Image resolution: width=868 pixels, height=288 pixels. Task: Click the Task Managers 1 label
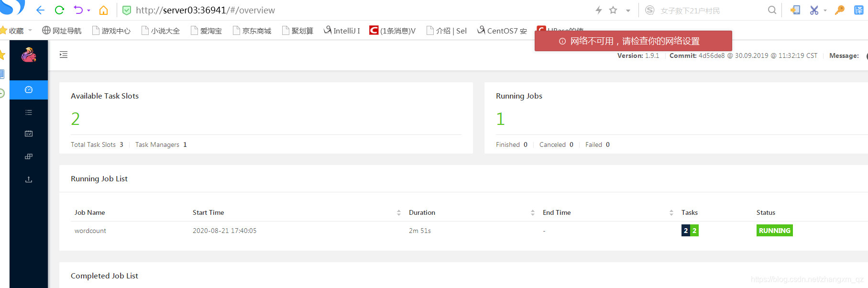pyautogui.click(x=161, y=144)
